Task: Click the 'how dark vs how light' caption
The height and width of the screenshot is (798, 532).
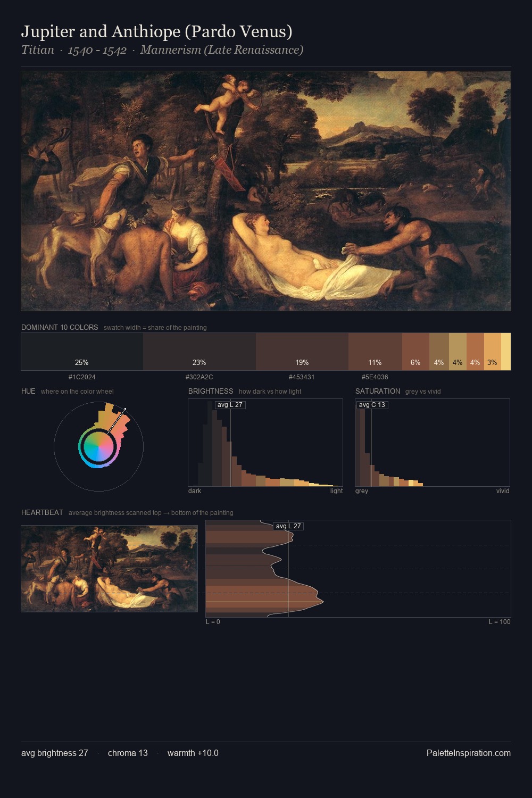Action: tap(270, 392)
